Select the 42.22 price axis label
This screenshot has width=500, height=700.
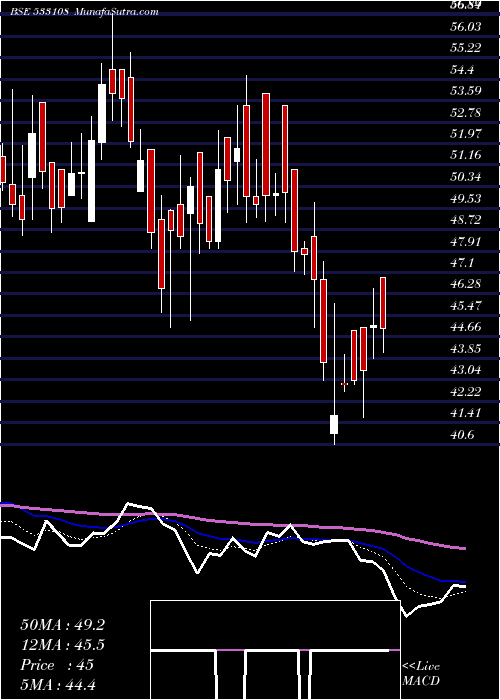coord(465,392)
